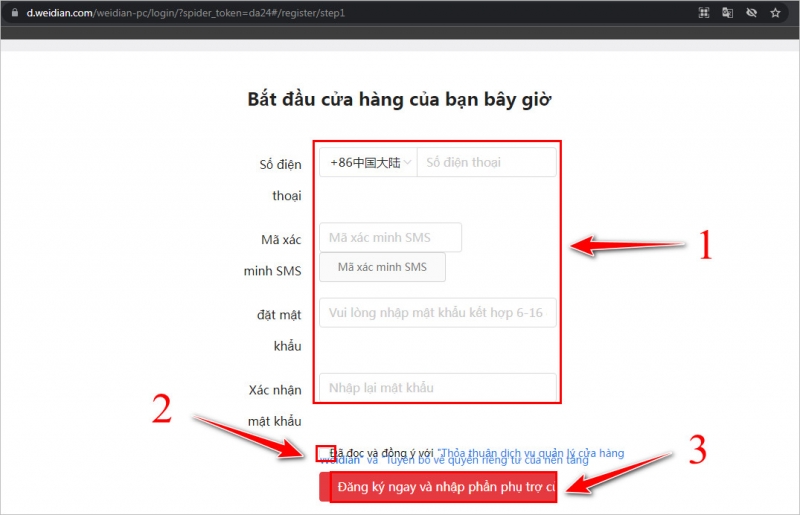
Task: Open Tuyên bố về quyền riêng tư link
Action: pyautogui.click(x=487, y=460)
